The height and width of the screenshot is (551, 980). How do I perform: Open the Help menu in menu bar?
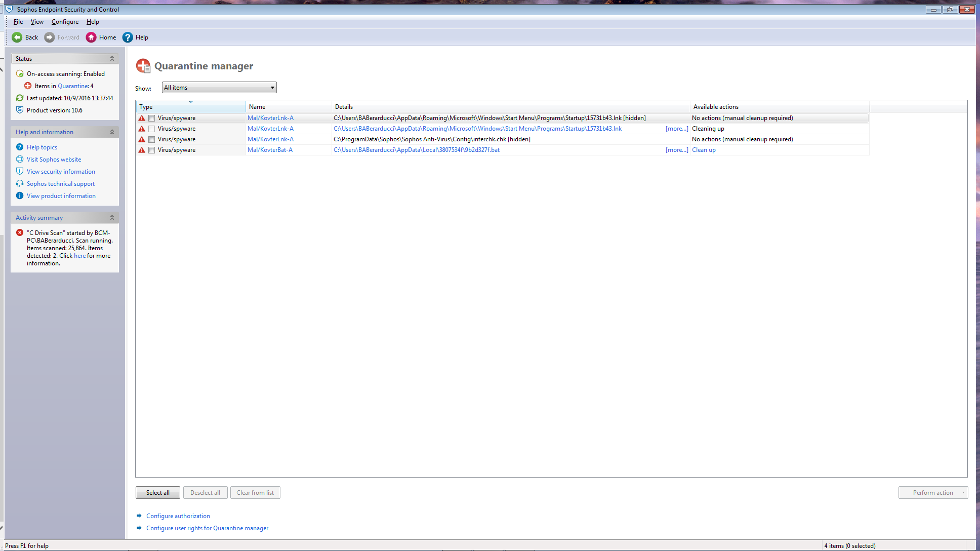93,22
